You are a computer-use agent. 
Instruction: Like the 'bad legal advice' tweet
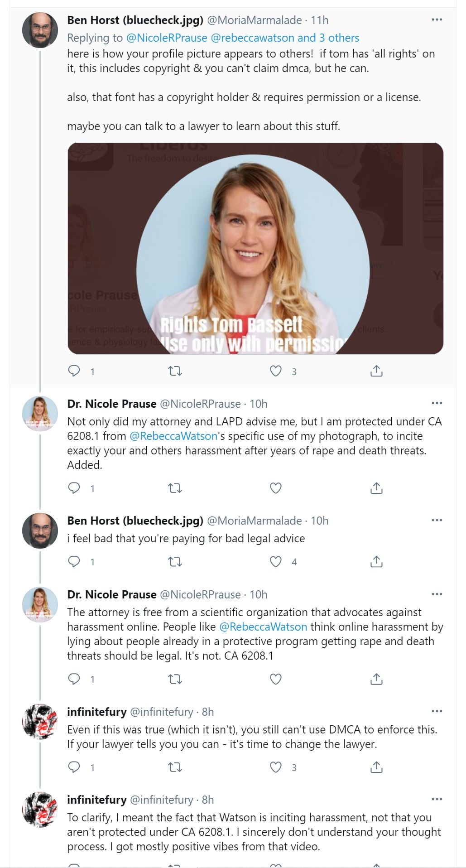[x=276, y=562]
